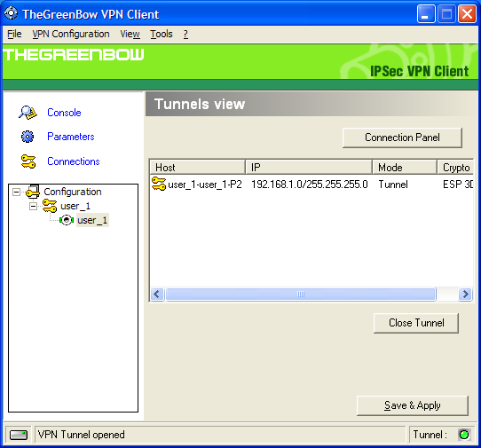The image size is (481, 448).
Task: Click the Connections keys icon
Action: [x=28, y=161]
